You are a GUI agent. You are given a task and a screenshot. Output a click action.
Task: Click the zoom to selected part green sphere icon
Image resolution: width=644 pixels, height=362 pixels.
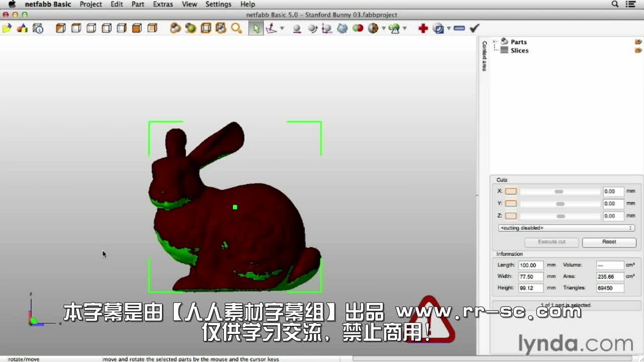coord(191,29)
